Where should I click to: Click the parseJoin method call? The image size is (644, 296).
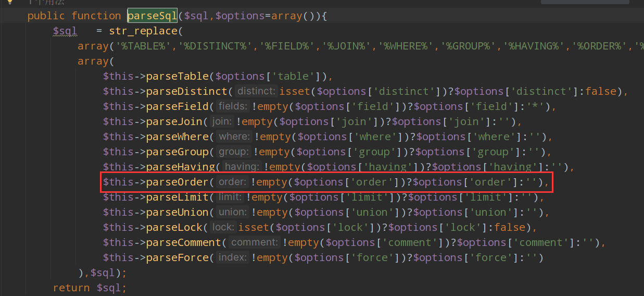point(174,121)
